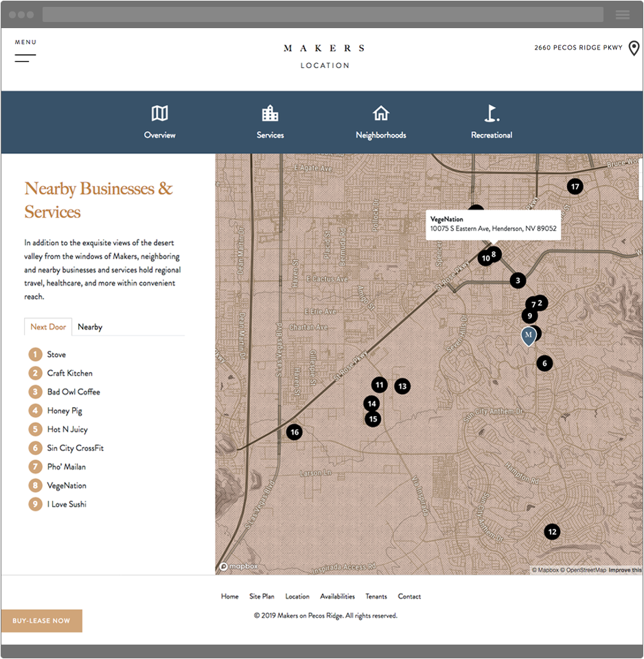Click the 2660 PECOS RIDGE PKWY address
Viewport: 644px width, 659px height.
pos(578,47)
